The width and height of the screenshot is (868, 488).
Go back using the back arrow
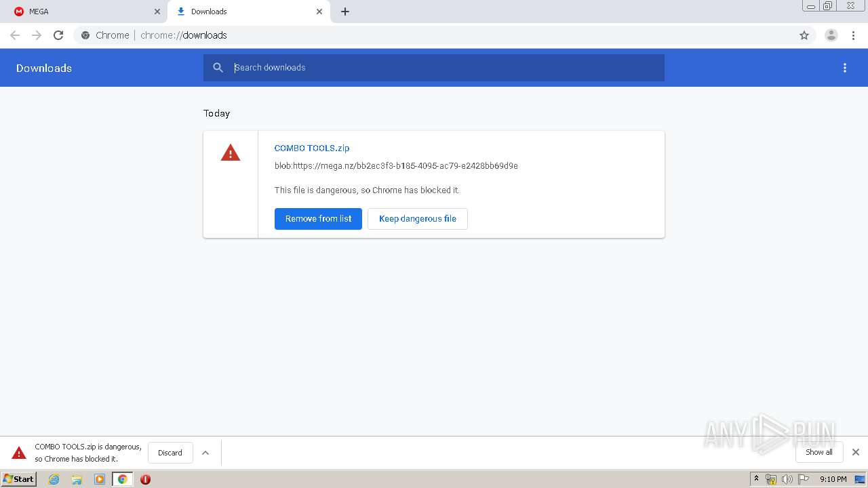(15, 35)
